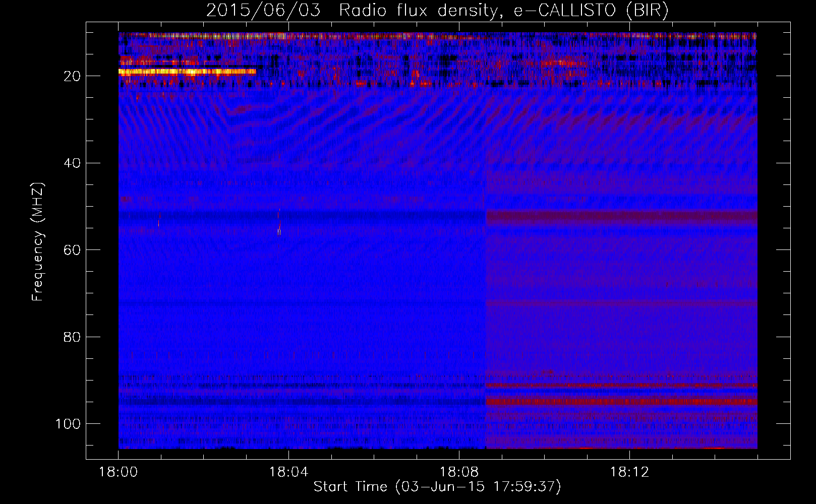The image size is (816, 504).
Task: Click the '18:12' time tick label
Action: (629, 472)
